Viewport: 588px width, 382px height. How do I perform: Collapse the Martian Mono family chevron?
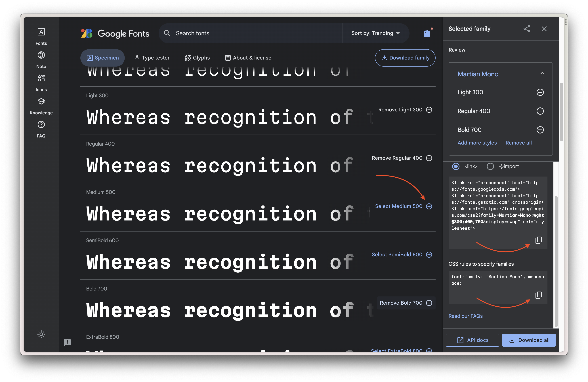tap(542, 73)
